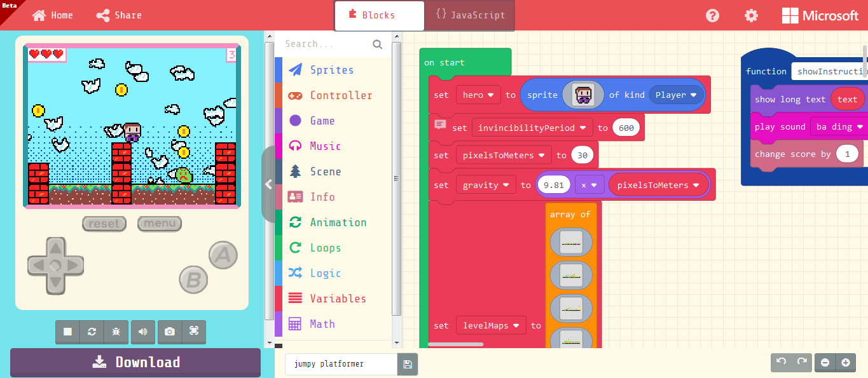Take a simulator screenshot with camera icon

tap(170, 332)
